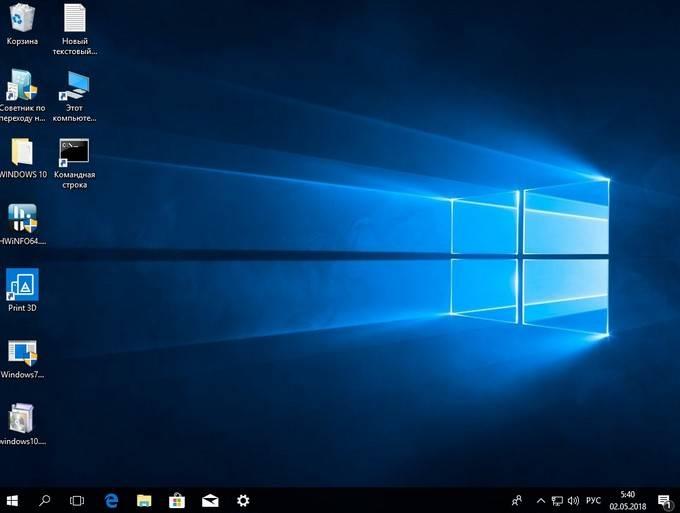Click the label Корзина
The image size is (680, 513).
22,41
